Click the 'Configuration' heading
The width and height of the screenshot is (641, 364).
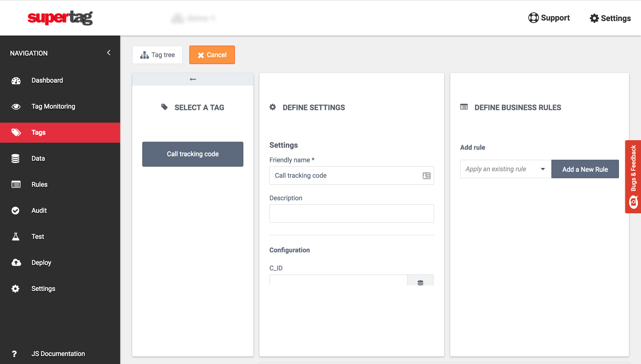[x=289, y=250]
